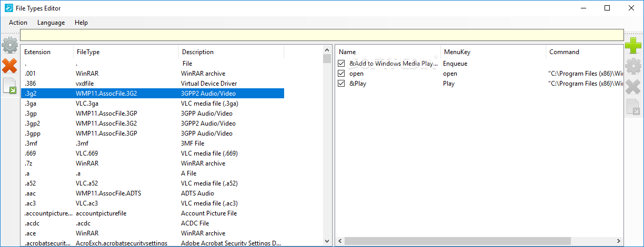Open the Language menu
Screen dimensions: 644x247
point(51,23)
